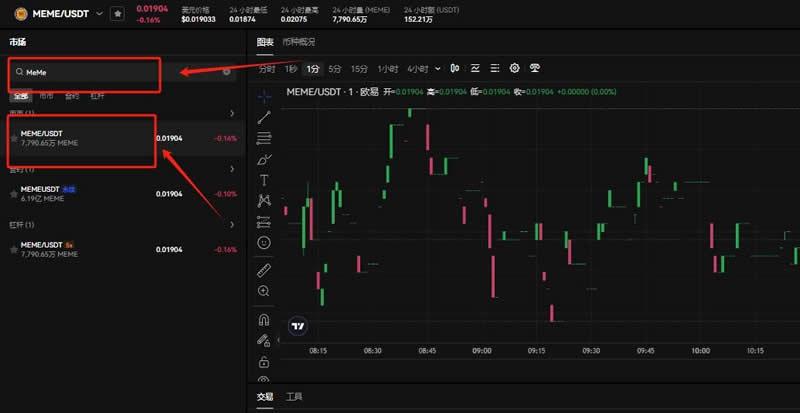Open the chart patterns tool
The image size is (800, 413).
coord(264,201)
